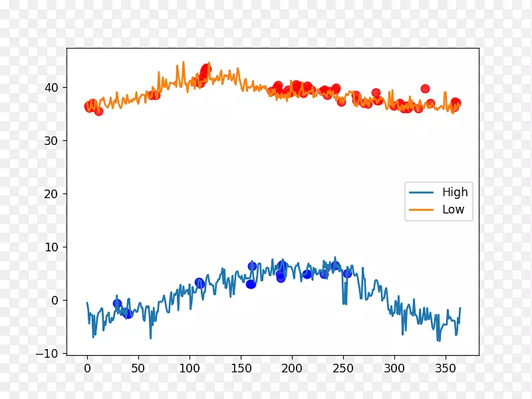
Task: Select the peak red marker near x=115
Action: [x=205, y=70]
